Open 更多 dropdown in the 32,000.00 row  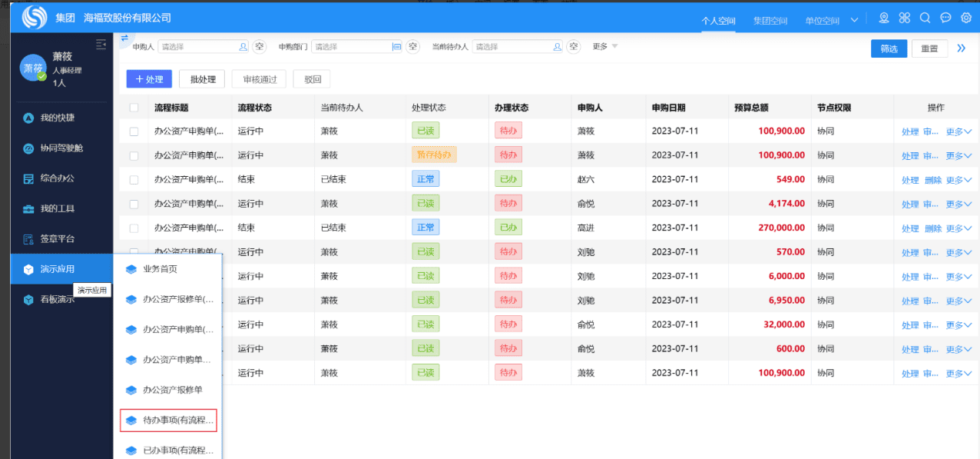tap(958, 325)
